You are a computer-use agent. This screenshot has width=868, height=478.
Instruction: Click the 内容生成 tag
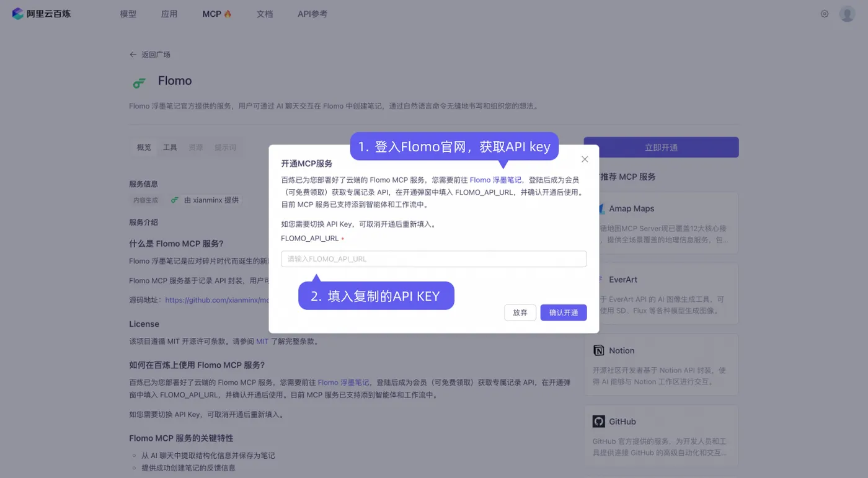pos(146,200)
